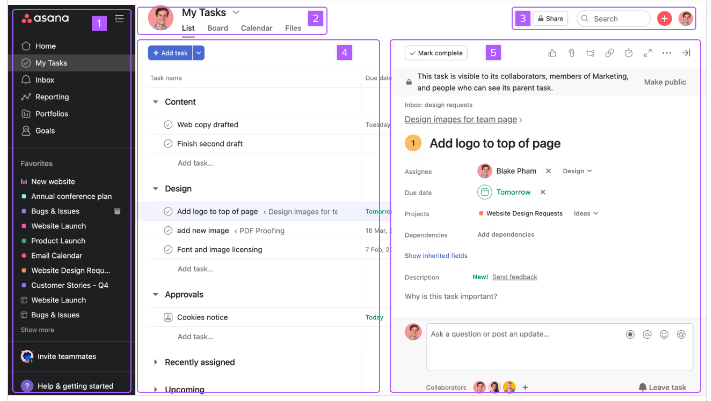This screenshot has height=401, width=711.
Task: Click the appreciation star icon in the comment box
Action: [x=681, y=334]
